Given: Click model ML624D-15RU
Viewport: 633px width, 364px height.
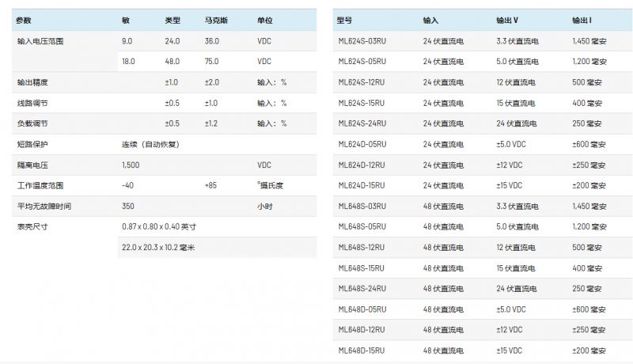Looking at the screenshot, I should coord(362,186).
